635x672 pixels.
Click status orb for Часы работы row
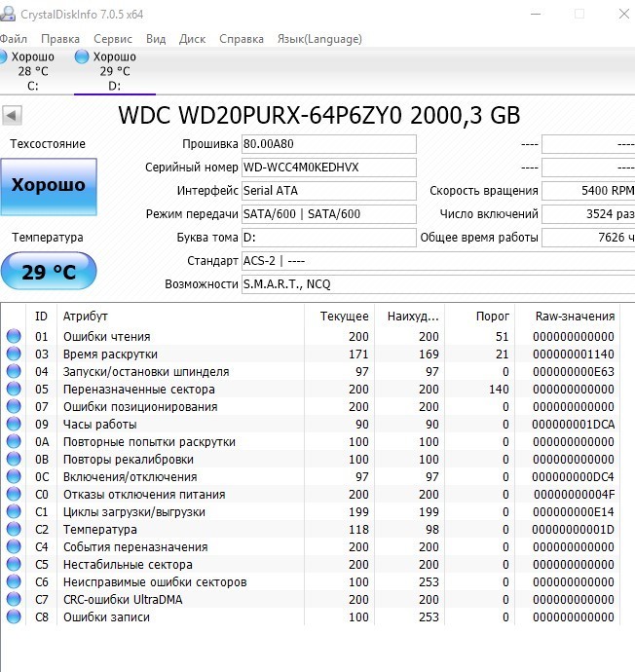(14, 424)
